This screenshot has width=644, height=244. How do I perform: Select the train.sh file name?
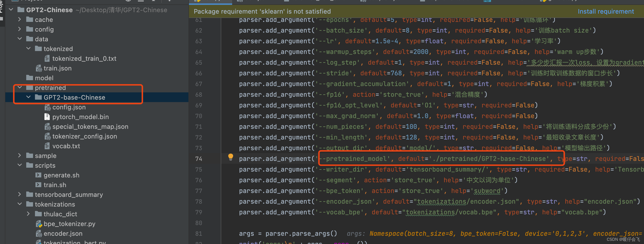tap(55, 185)
